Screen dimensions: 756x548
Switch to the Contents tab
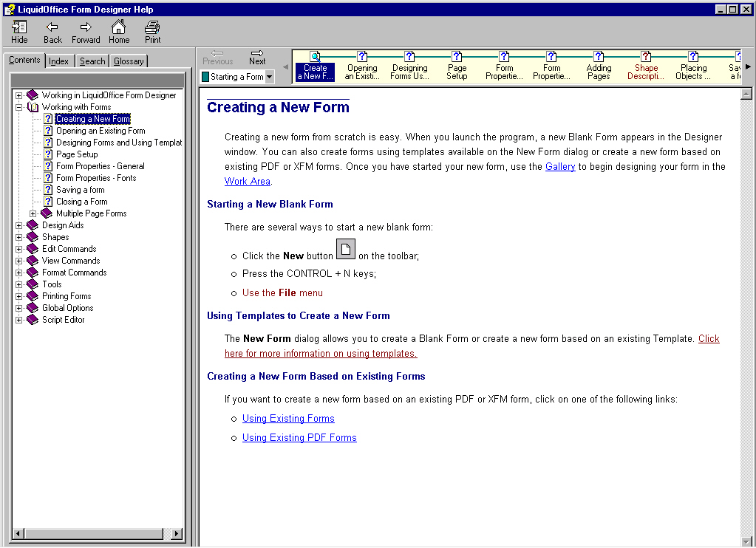24,60
